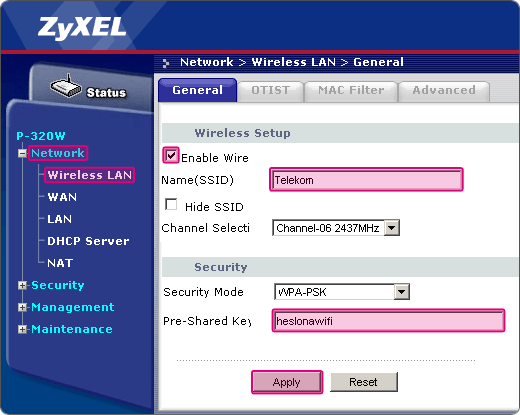Open the WAN settings page
Image resolution: width=520 pixels, height=415 pixels.
pyautogui.click(x=62, y=197)
